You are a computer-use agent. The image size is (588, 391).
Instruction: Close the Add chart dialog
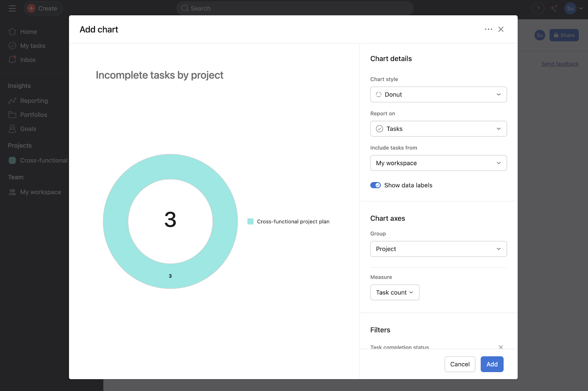(x=501, y=29)
